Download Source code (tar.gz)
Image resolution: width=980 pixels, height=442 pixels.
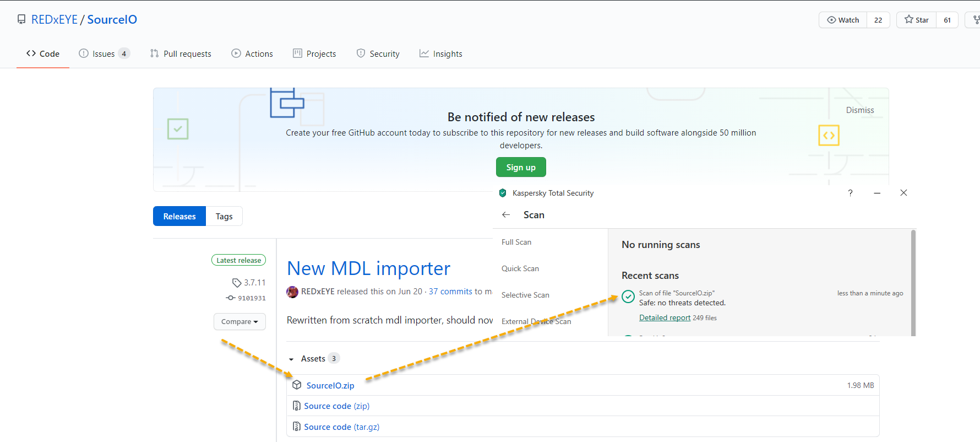(x=342, y=427)
